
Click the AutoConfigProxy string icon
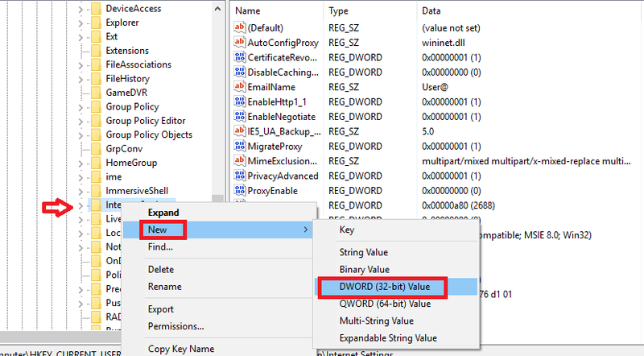tap(240, 43)
